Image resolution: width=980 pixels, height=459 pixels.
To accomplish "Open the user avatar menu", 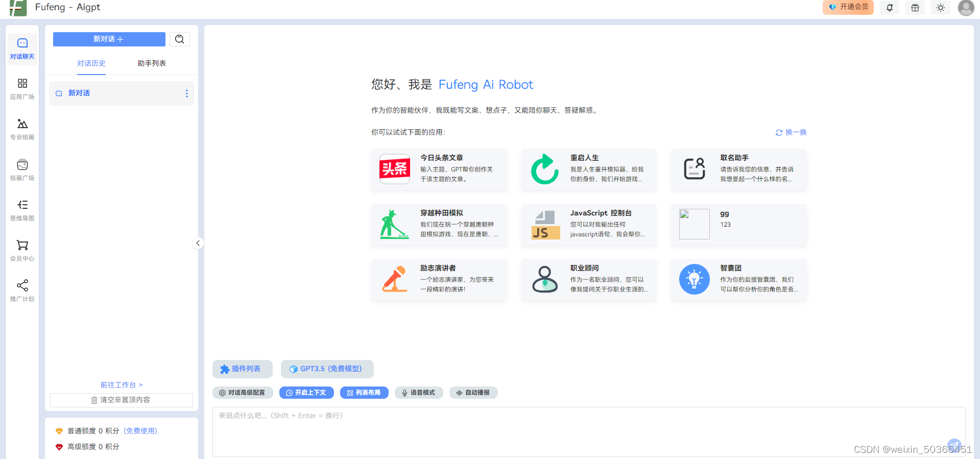I will 966,8.
